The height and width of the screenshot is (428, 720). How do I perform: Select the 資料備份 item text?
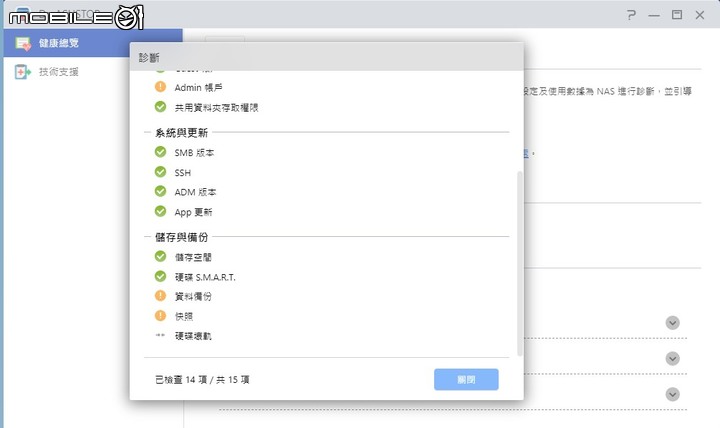pos(193,297)
